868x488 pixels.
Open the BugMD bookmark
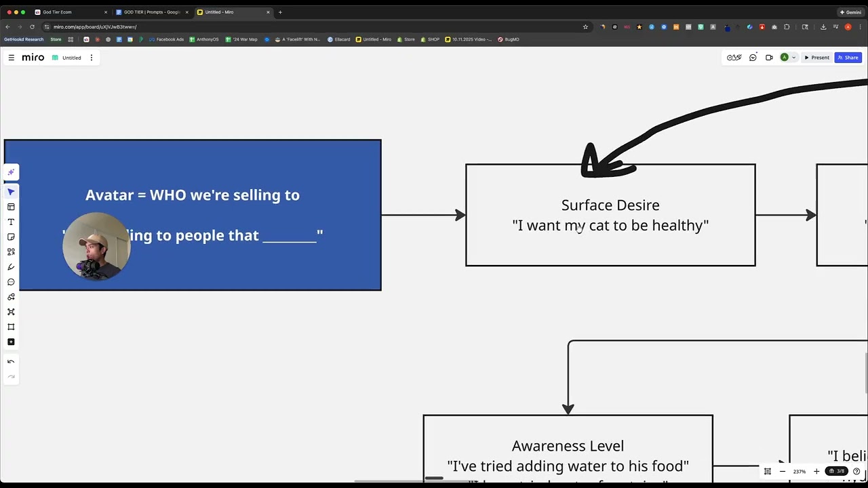[509, 39]
